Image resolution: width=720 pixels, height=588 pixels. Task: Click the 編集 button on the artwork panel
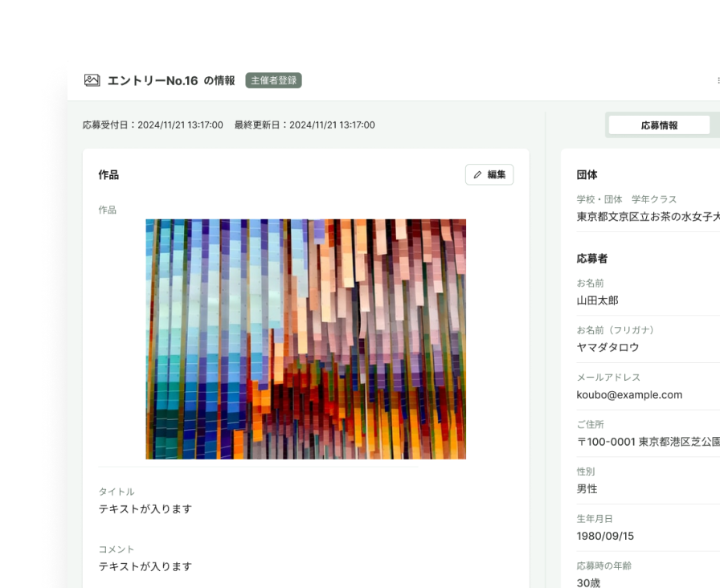point(489,174)
